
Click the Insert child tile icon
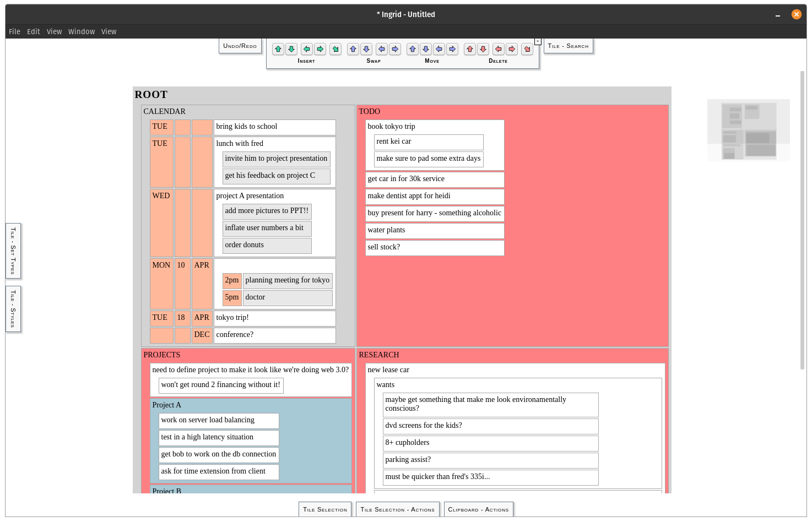(335, 49)
